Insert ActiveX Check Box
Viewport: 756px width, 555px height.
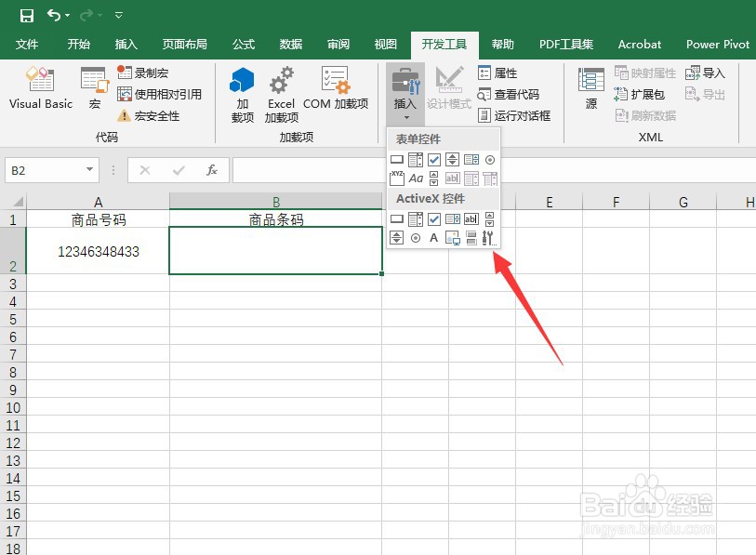coord(434,219)
